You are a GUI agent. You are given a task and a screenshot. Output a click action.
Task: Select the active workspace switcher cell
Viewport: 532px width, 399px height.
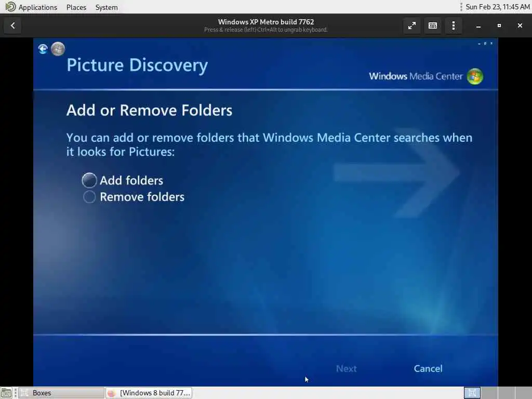pyautogui.click(x=472, y=393)
